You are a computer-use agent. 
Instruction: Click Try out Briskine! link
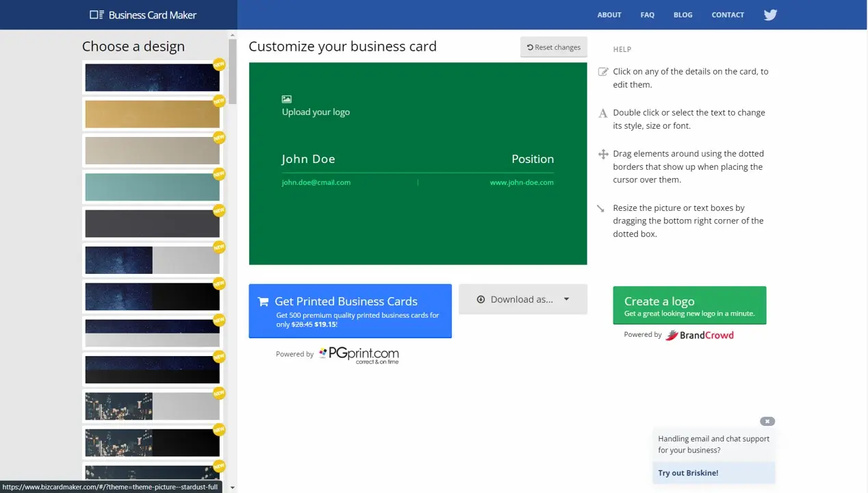click(x=688, y=472)
